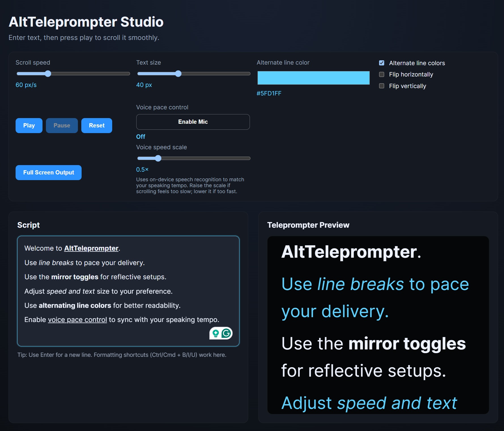Click the '0.5×' voice scale value
The image size is (504, 431).
[142, 170]
